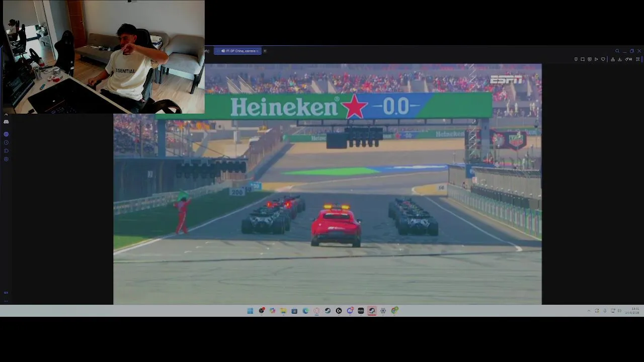Open Discord with notification badge on taskbar

[x=350, y=311]
